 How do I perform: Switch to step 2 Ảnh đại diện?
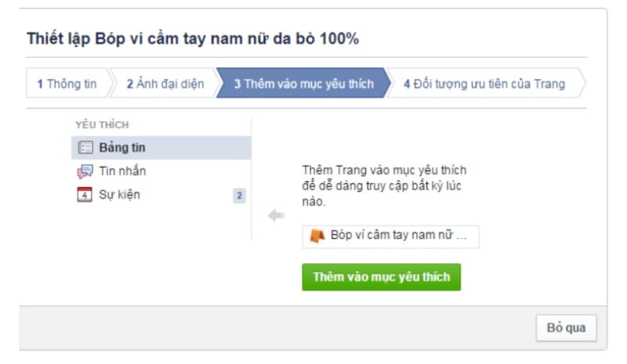(164, 84)
